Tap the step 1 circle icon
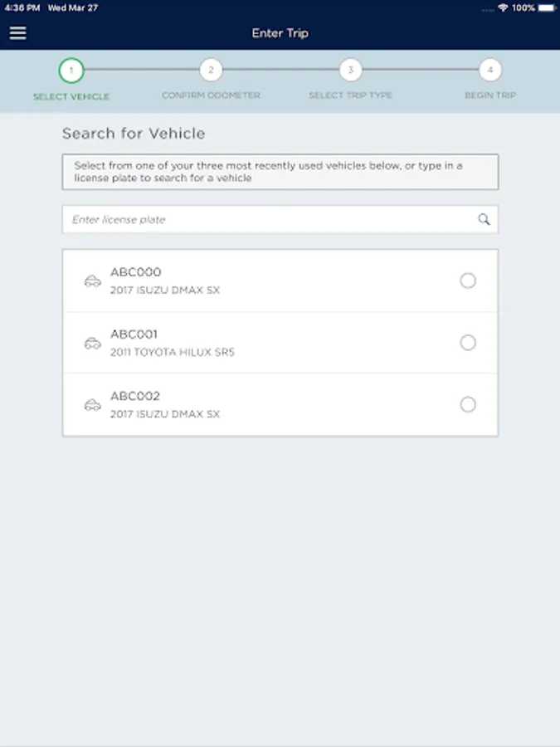This screenshot has height=747, width=560. coord(71,71)
